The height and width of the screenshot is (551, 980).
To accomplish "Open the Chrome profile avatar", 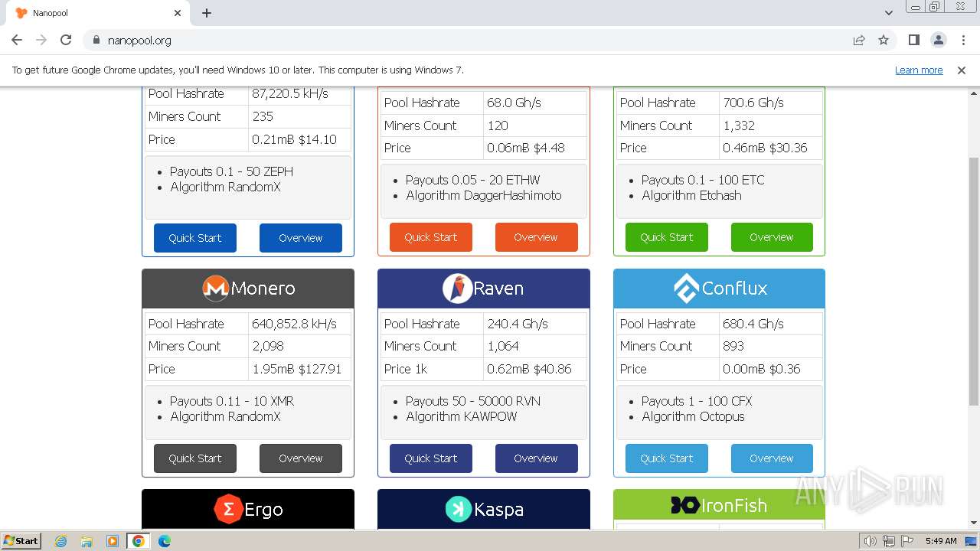I will (938, 40).
